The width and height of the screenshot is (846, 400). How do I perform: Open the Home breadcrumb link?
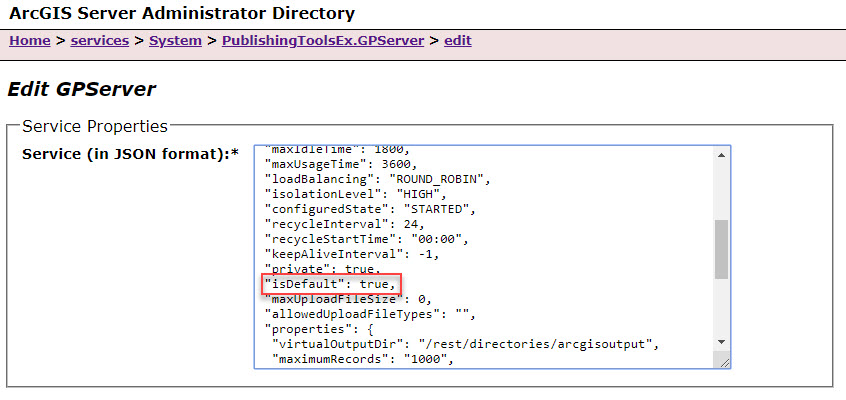click(x=30, y=40)
